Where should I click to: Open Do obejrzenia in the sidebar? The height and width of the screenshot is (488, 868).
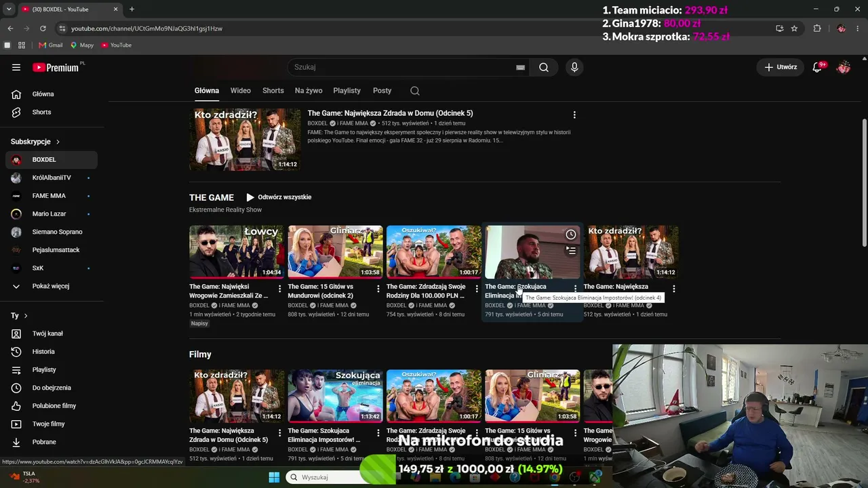pos(52,388)
